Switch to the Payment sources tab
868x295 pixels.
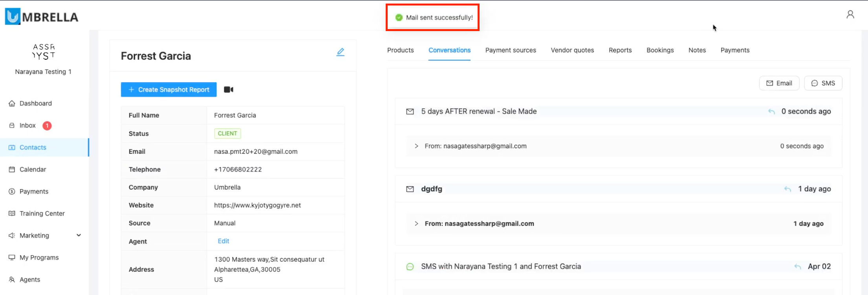[511, 50]
